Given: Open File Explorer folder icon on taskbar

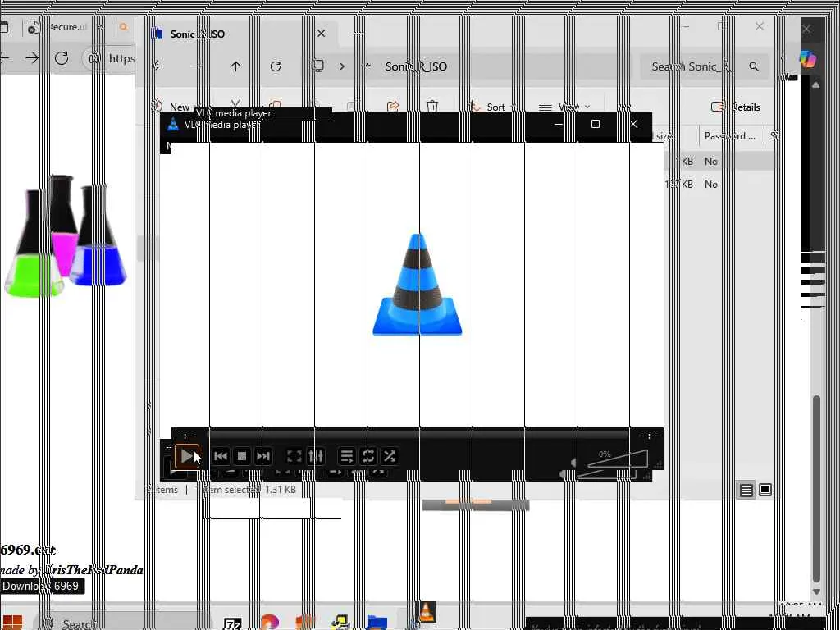Looking at the screenshot, I should tap(377, 623).
